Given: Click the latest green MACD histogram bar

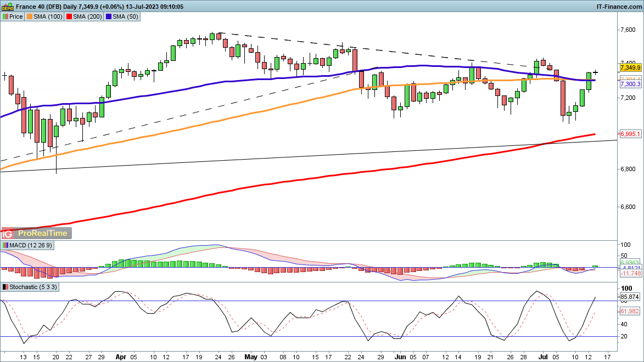Looking at the screenshot, I should (595, 267).
